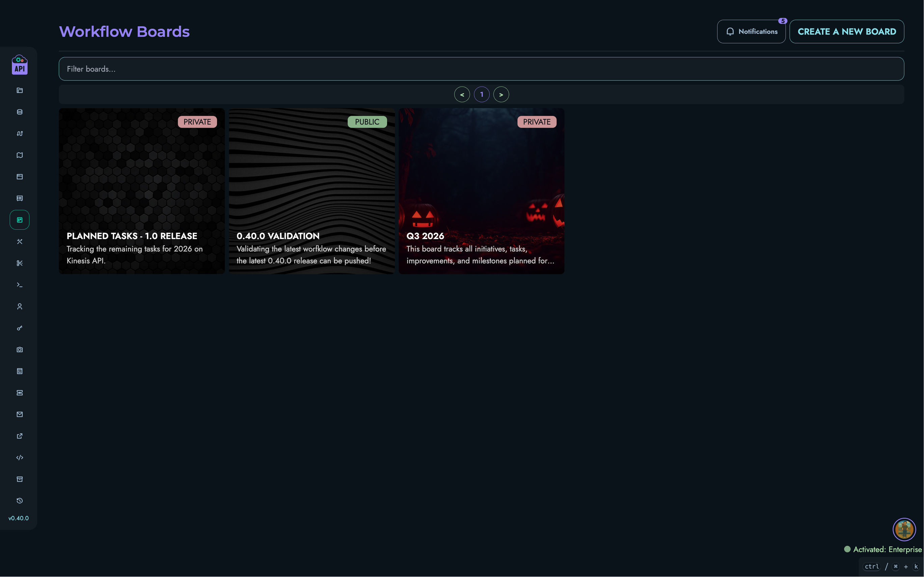Open the 0.40.0 Validation board
The height and width of the screenshot is (577, 924).
(311, 191)
